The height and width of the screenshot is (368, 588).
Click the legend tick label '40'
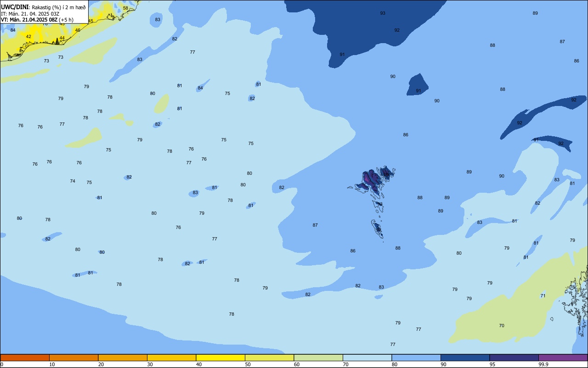point(198,364)
